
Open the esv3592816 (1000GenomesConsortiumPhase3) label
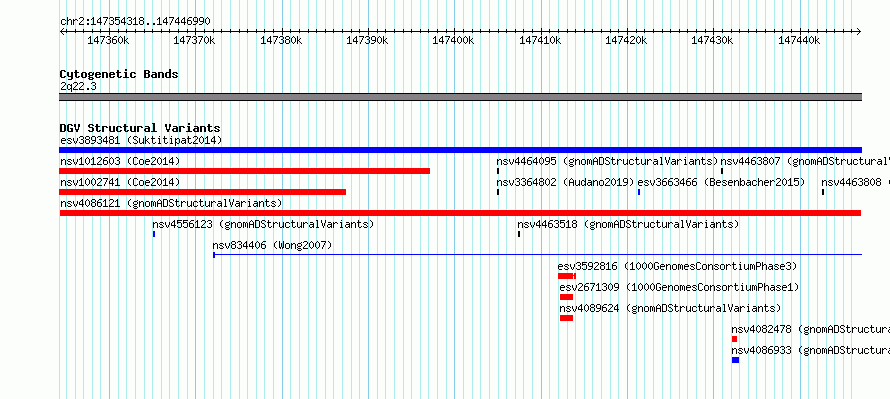click(x=678, y=266)
